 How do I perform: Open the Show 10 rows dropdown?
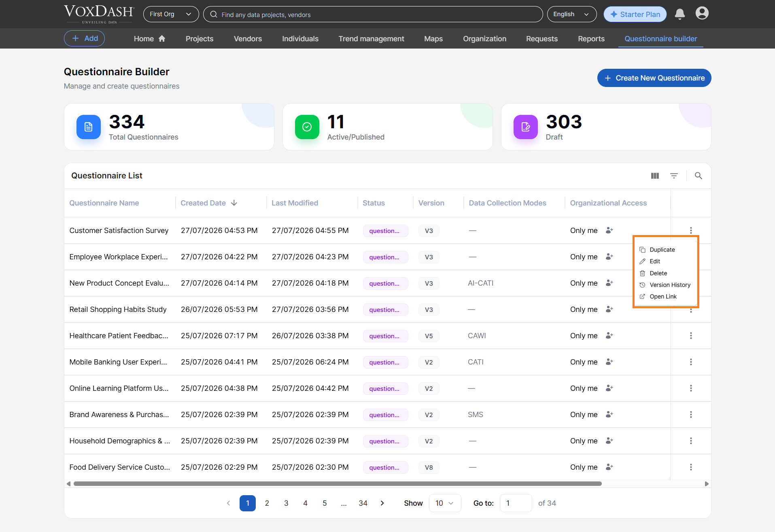445,503
